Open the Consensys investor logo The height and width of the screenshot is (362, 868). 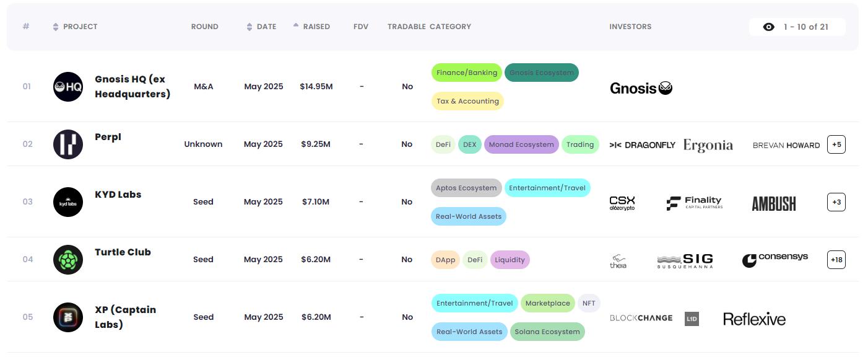[775, 260]
